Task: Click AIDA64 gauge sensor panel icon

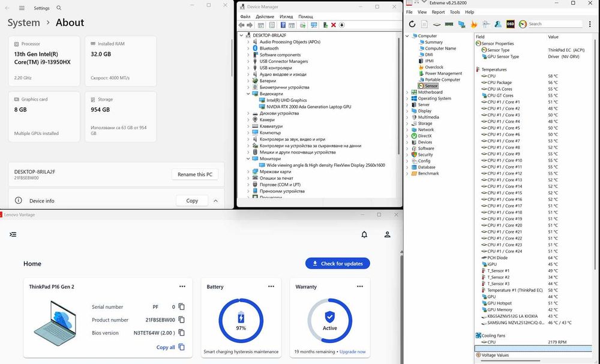Action: coord(523,24)
